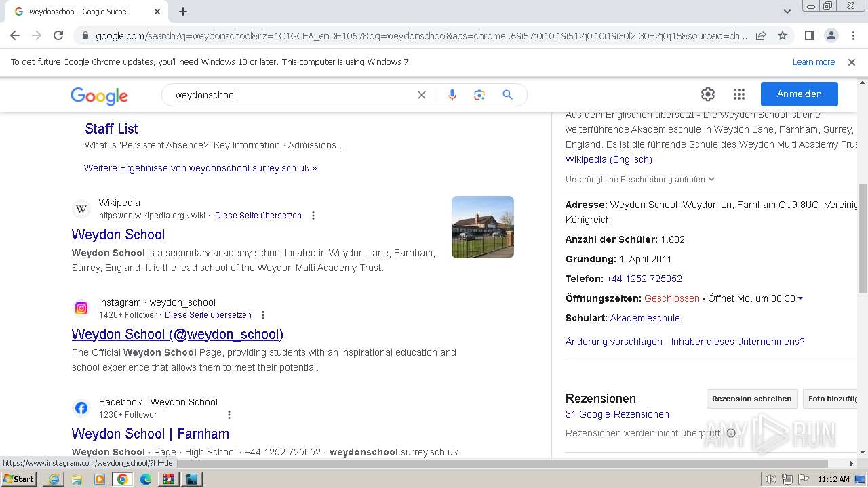Open Internet Explorer from taskbar

54,479
